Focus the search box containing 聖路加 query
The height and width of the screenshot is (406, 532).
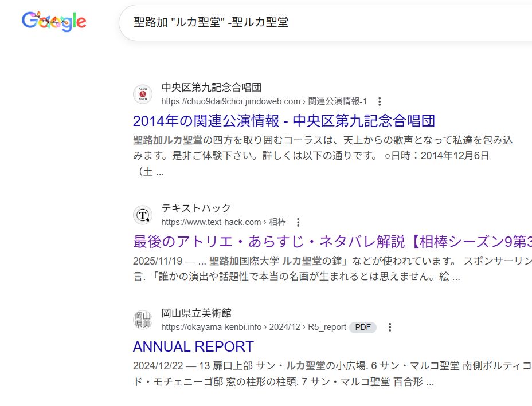pyautogui.click(x=321, y=22)
